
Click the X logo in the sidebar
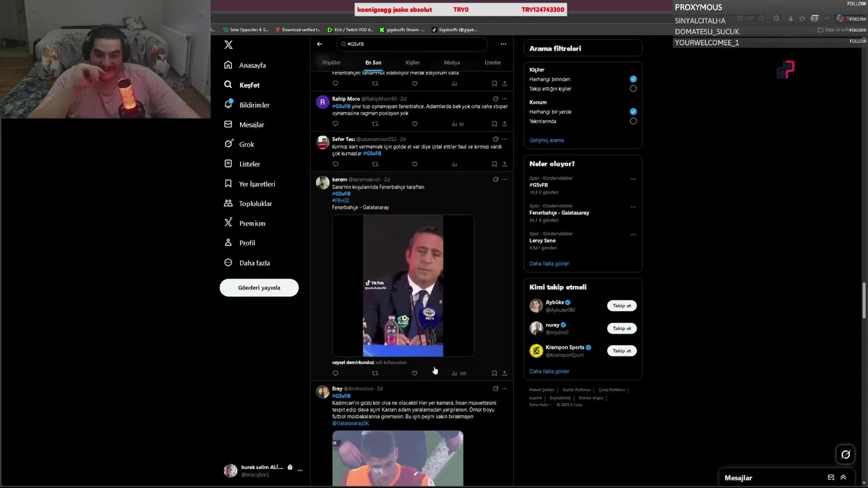point(229,45)
